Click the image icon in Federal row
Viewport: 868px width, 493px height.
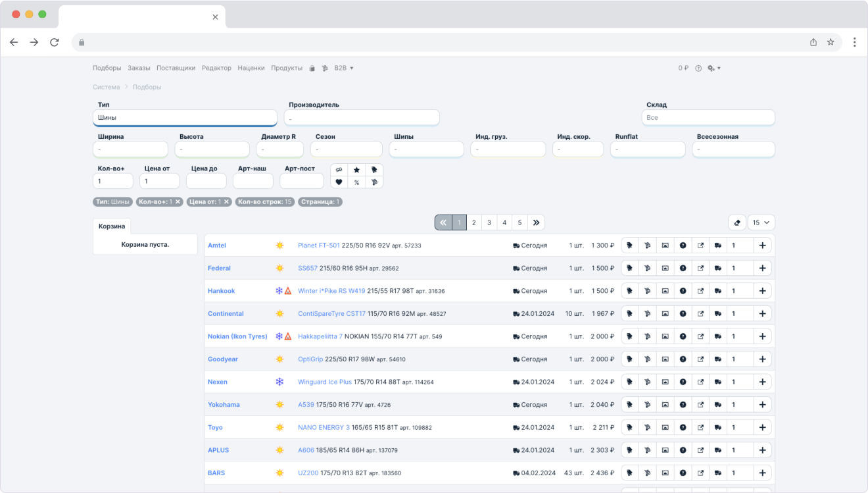[x=665, y=268]
